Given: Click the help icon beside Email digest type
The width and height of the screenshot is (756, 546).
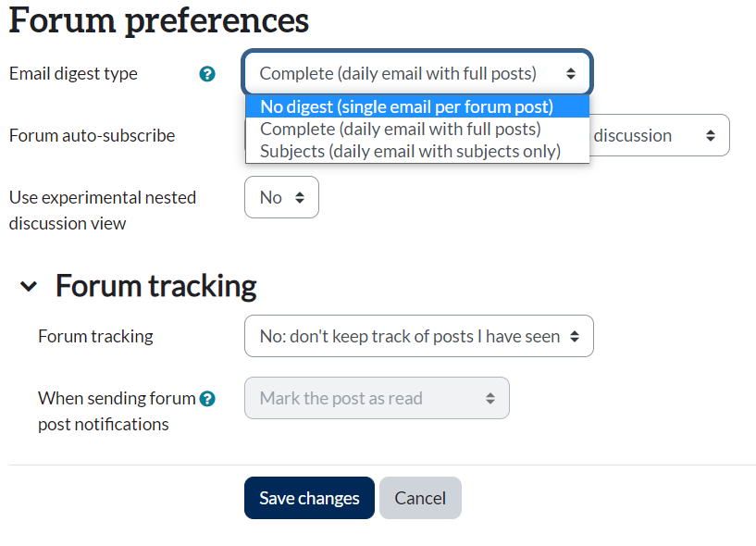Looking at the screenshot, I should (207, 74).
